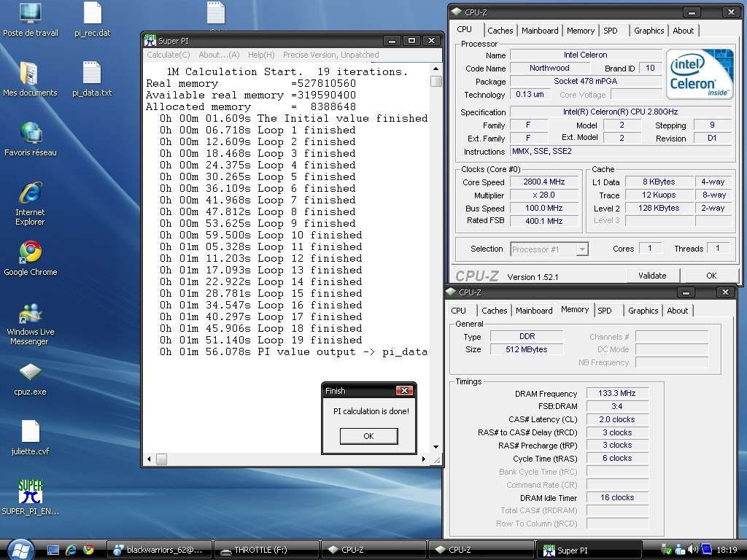Switch to Mainboard tab in top CPU-Z

[x=540, y=31]
